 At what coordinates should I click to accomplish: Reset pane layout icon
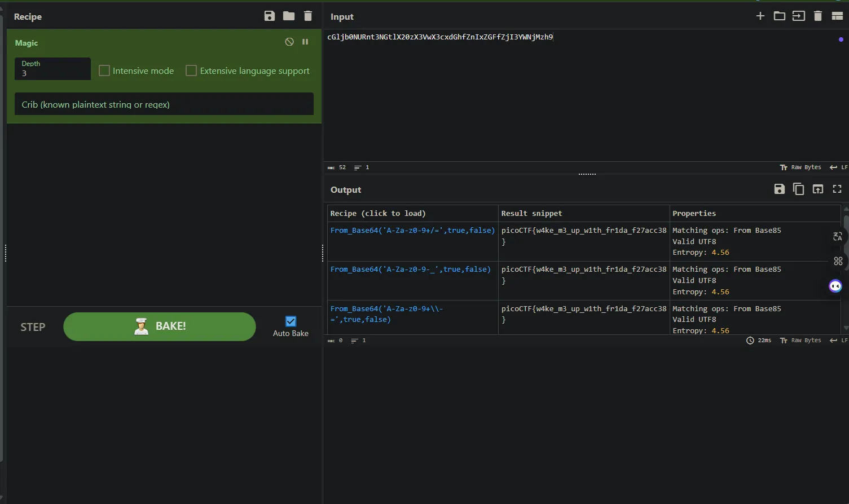coord(837,16)
